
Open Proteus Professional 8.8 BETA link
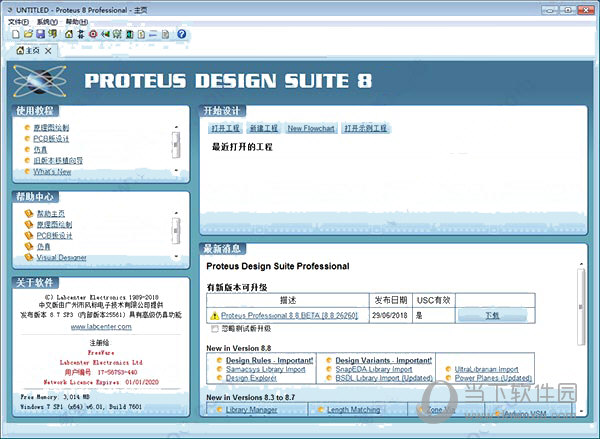point(290,315)
